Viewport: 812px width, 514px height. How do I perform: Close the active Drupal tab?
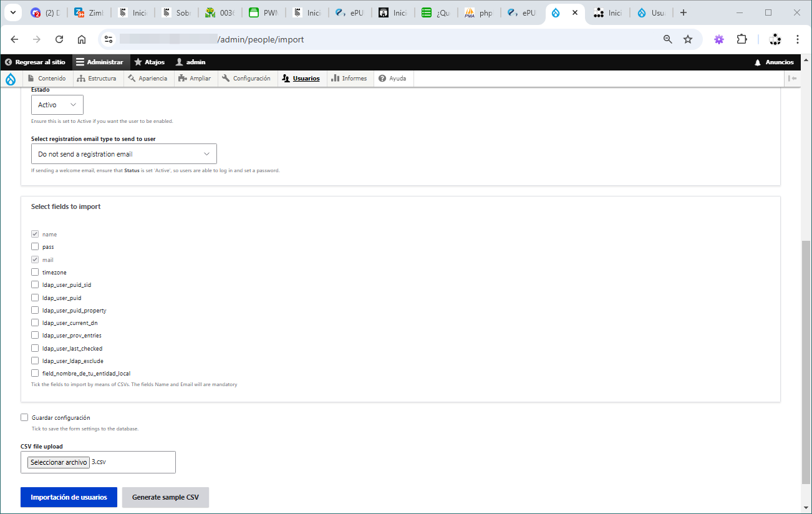click(x=574, y=12)
